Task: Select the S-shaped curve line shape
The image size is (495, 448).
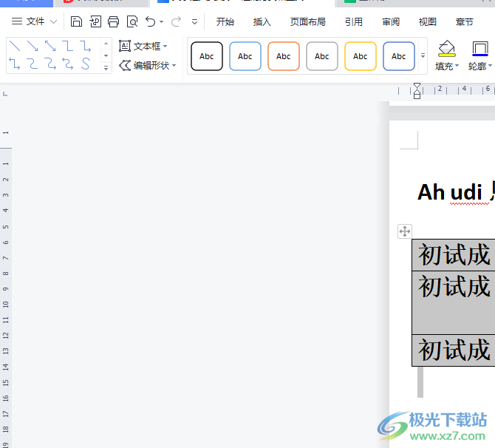Action: pos(86,64)
